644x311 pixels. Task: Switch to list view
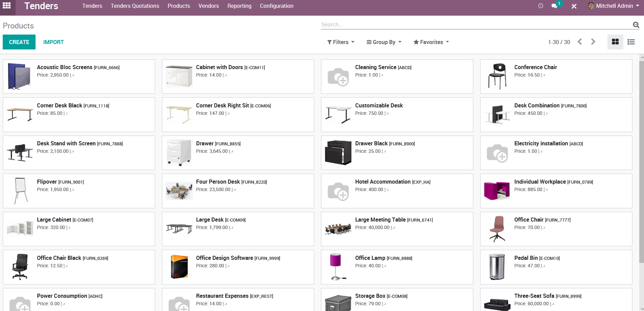631,42
